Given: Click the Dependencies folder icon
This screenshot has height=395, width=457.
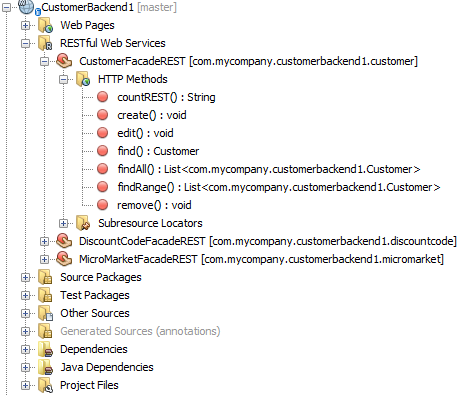Looking at the screenshot, I should 45,349.
